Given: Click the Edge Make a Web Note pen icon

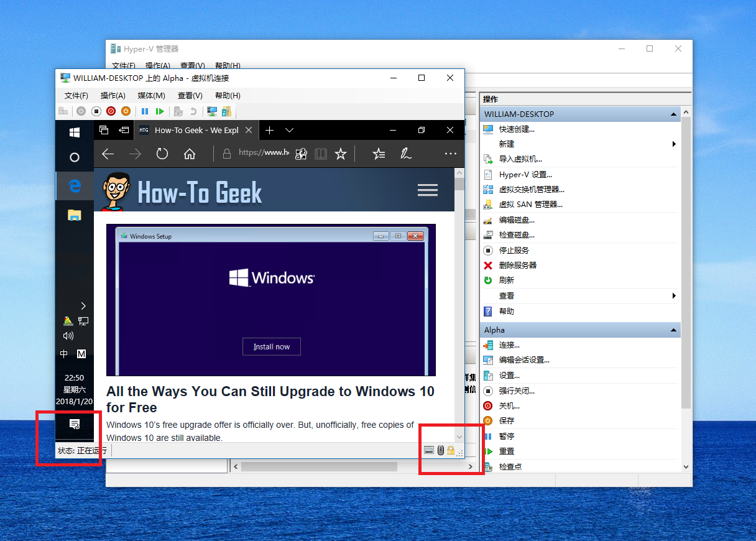Looking at the screenshot, I should point(406,154).
